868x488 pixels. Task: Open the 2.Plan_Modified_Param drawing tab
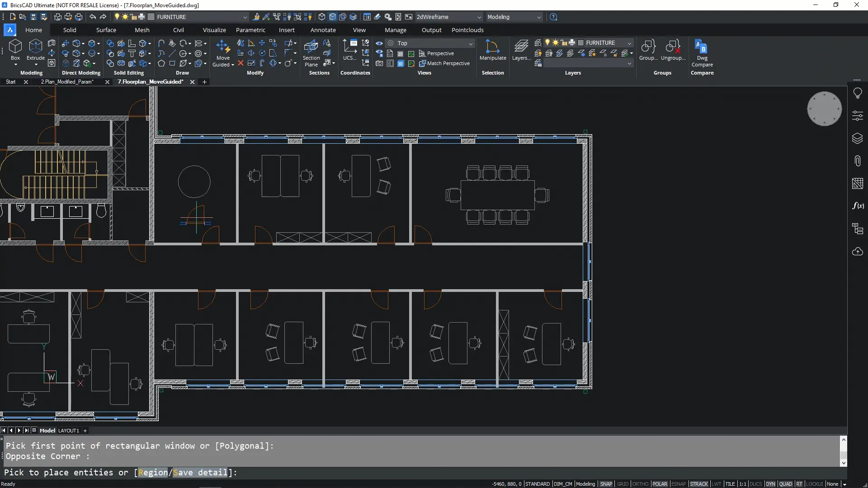[67, 82]
